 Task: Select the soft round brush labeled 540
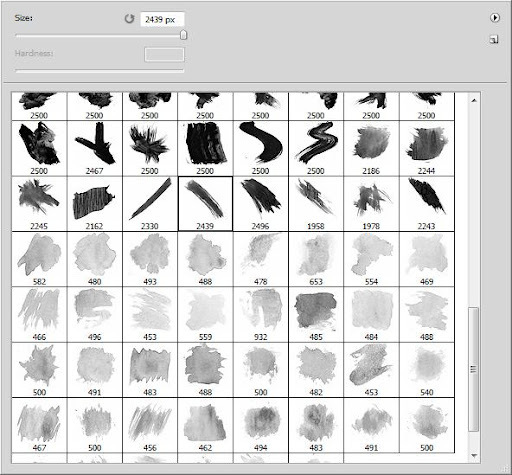pos(427,370)
